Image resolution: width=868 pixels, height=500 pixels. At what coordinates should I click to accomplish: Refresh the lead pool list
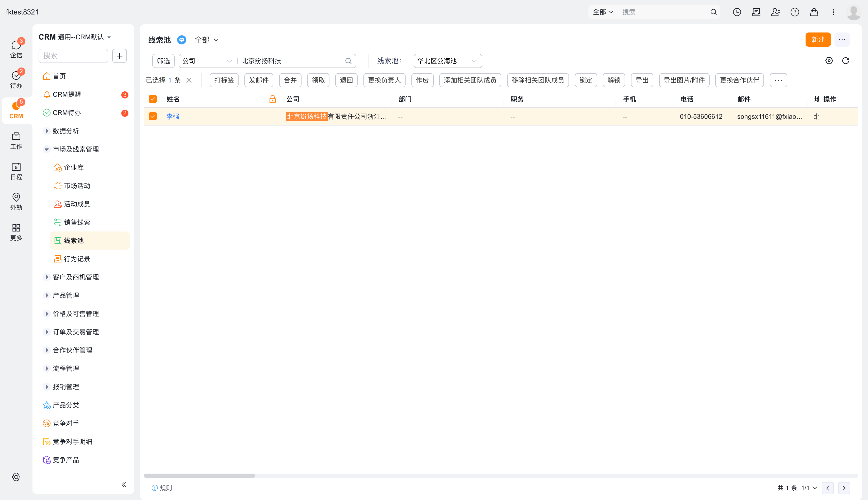pyautogui.click(x=846, y=61)
